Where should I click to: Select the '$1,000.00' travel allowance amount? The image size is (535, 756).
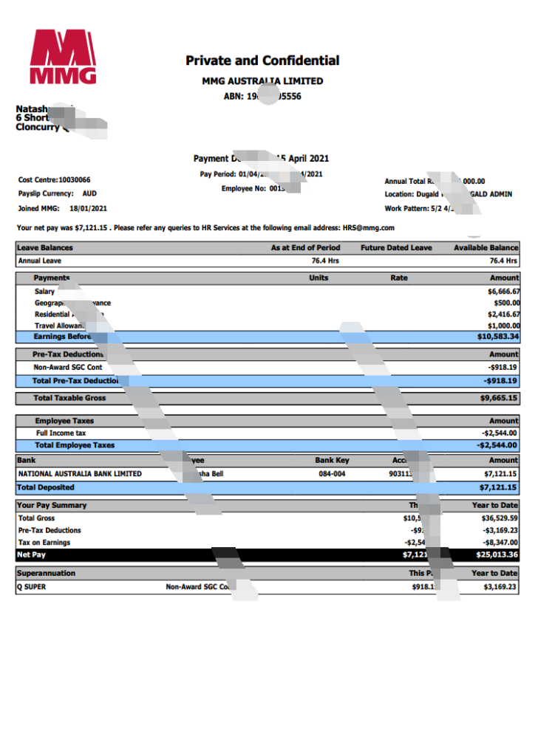click(504, 326)
